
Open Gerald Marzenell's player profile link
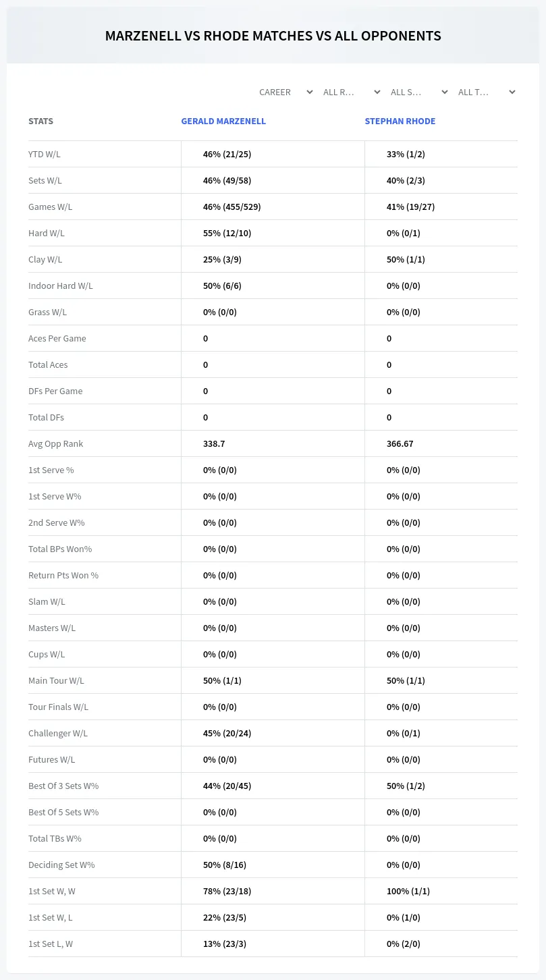223,121
